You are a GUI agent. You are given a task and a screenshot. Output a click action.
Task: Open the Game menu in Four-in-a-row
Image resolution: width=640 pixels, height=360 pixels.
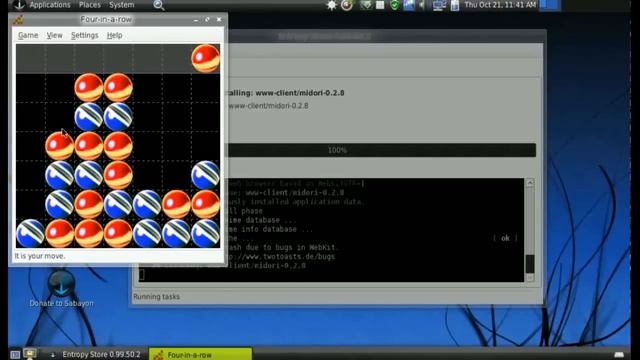[28, 36]
